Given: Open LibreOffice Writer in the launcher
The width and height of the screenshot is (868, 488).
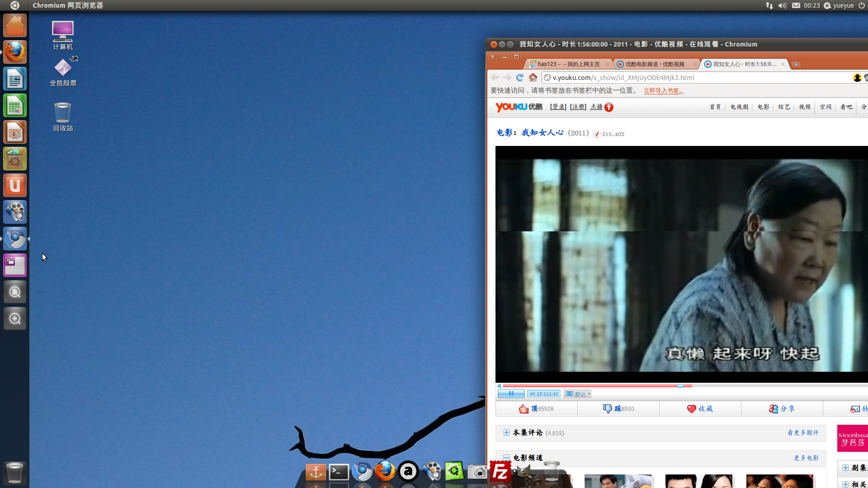Looking at the screenshot, I should pyautogui.click(x=15, y=79).
